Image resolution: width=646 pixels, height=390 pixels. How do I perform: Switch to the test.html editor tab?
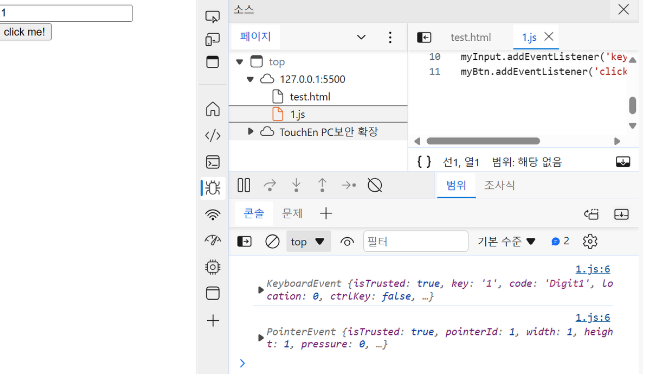coord(470,37)
